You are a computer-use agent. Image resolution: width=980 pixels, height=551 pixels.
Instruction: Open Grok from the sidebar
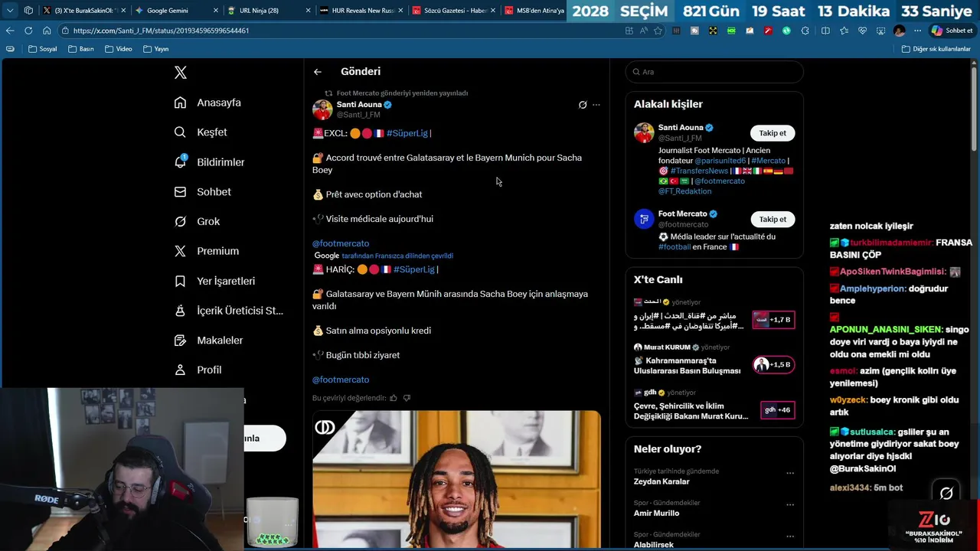click(197, 221)
